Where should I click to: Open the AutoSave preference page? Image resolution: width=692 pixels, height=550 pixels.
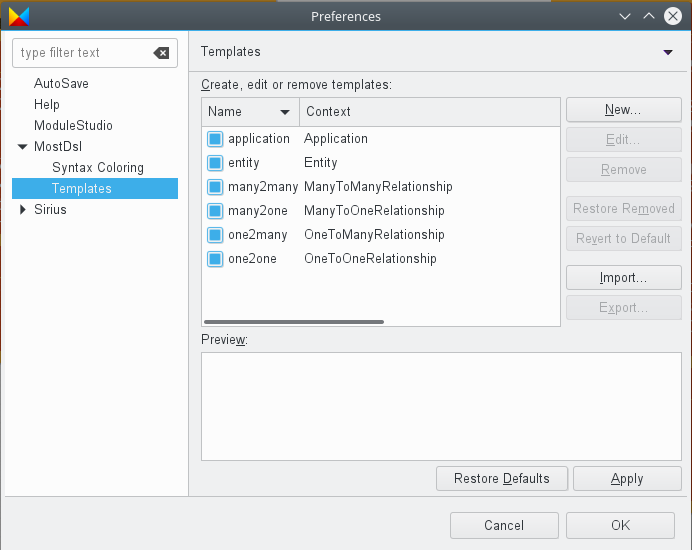point(61,83)
